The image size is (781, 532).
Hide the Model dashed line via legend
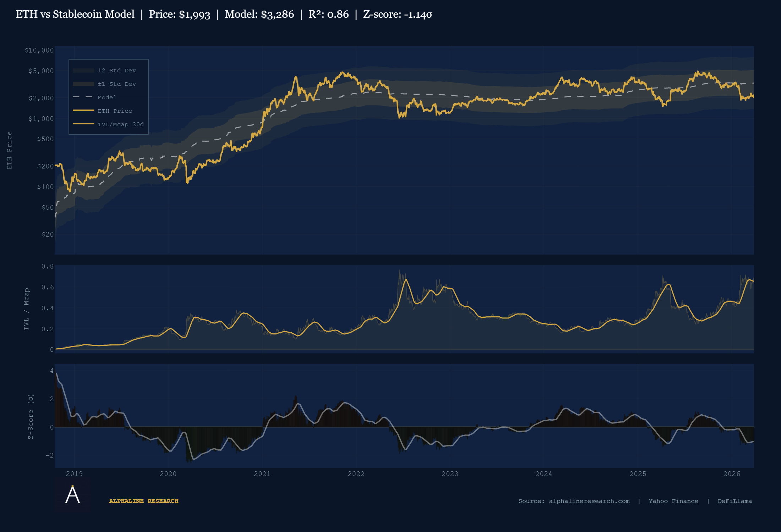106,97
